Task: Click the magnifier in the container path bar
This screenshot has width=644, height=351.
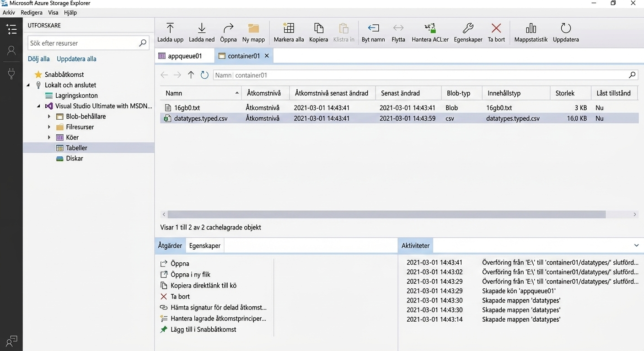Action: 632,75
